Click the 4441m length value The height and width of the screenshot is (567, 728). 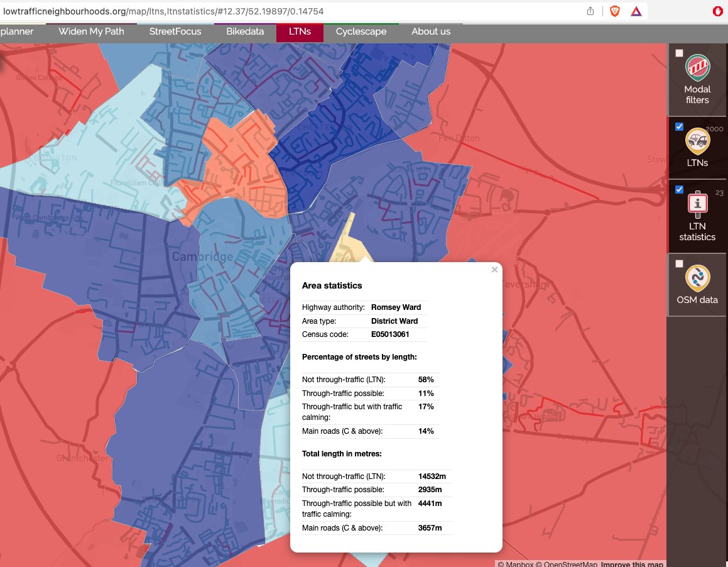[x=430, y=504]
